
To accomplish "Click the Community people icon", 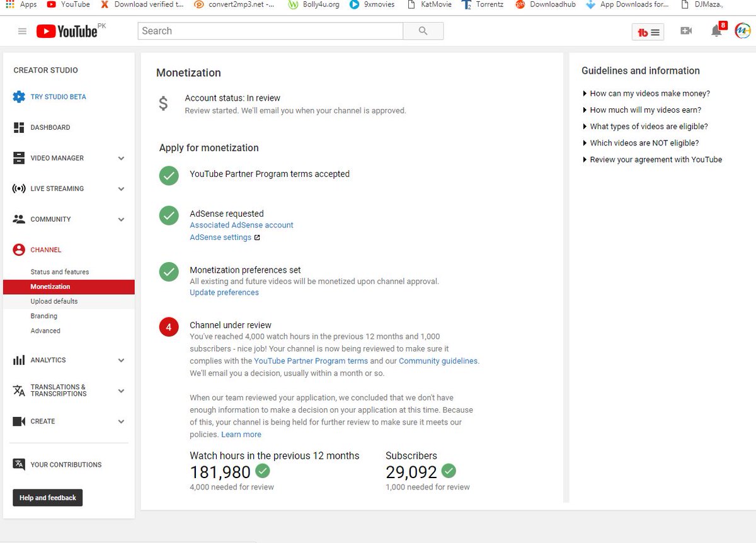I will coord(19,219).
